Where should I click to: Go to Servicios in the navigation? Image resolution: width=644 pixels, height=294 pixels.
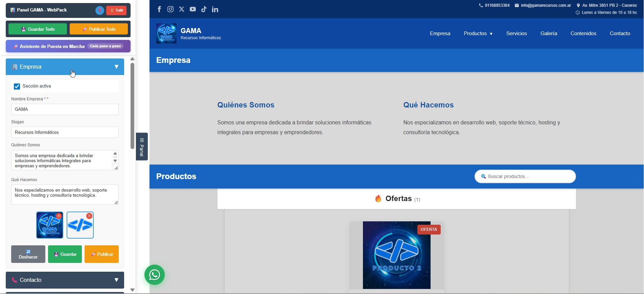click(x=516, y=33)
